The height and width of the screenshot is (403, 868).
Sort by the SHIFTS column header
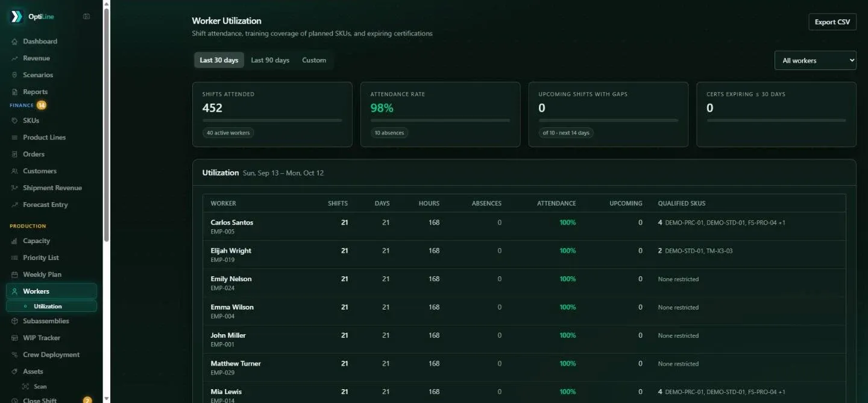338,203
